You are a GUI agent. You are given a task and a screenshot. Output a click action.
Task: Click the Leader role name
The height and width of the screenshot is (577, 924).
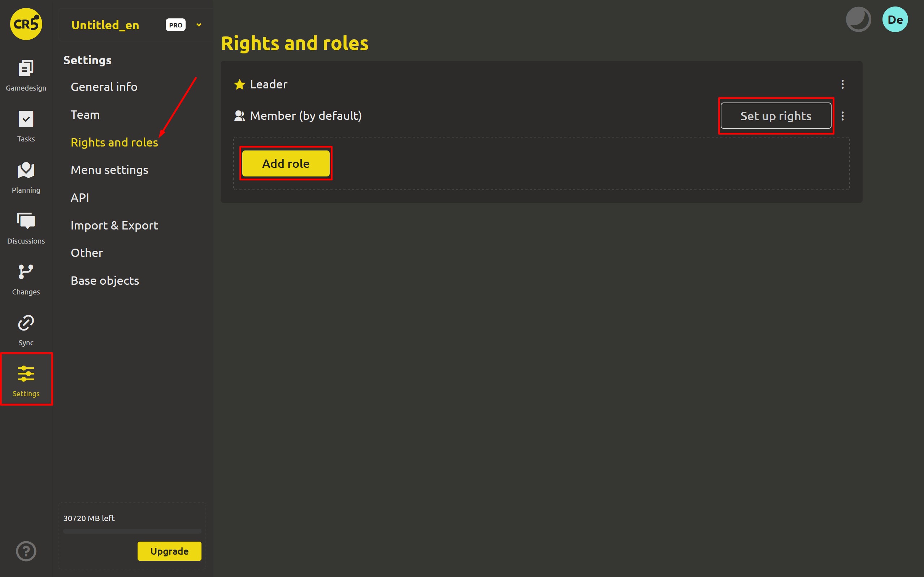[x=268, y=84]
